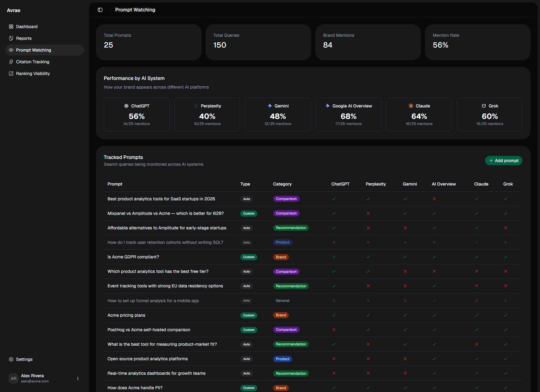Click Gemini check mark in Acme pricing plans row
This screenshot has width=540, height=392.
coord(405,315)
